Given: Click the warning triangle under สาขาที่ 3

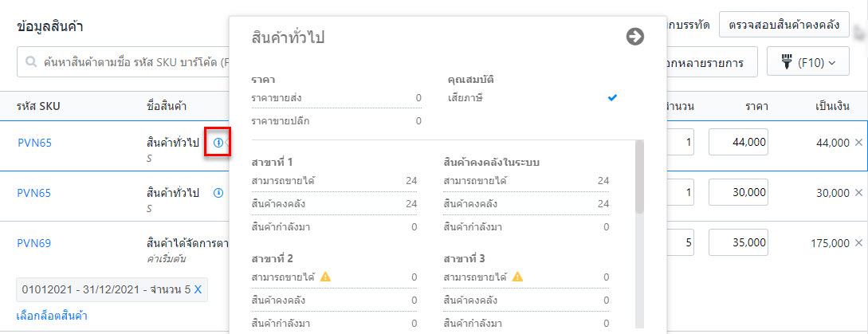Looking at the screenshot, I should tap(517, 277).
